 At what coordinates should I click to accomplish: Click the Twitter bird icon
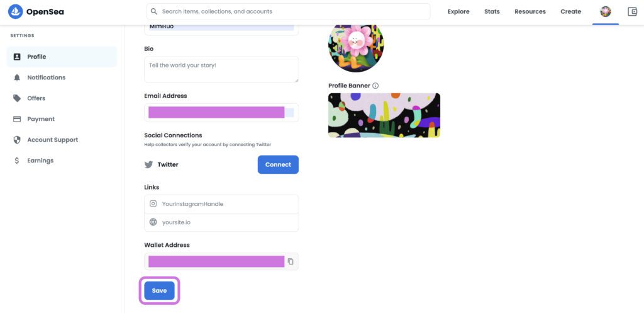coord(149,164)
